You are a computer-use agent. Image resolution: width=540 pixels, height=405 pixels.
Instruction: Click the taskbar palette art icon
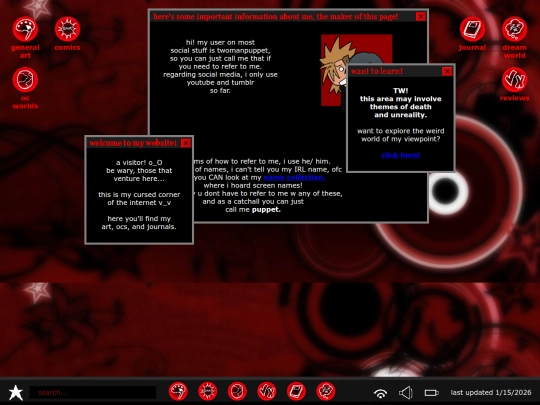coord(178,391)
